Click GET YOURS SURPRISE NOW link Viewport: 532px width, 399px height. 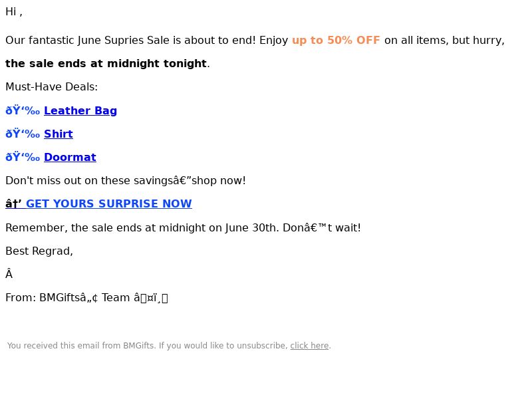109,203
